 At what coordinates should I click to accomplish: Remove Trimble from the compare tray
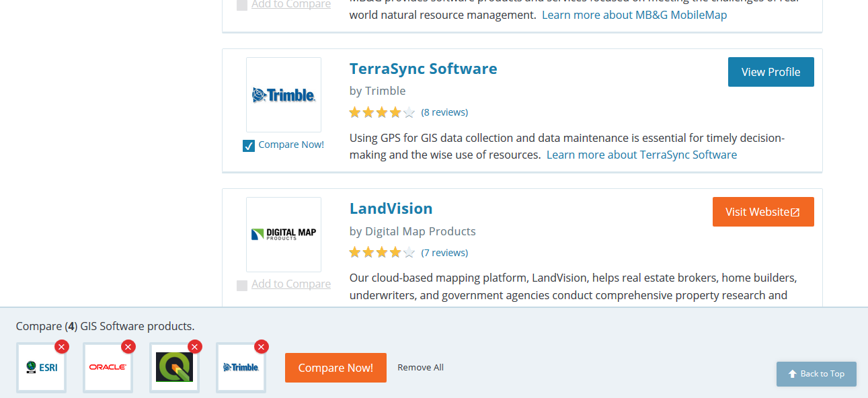pos(262,346)
